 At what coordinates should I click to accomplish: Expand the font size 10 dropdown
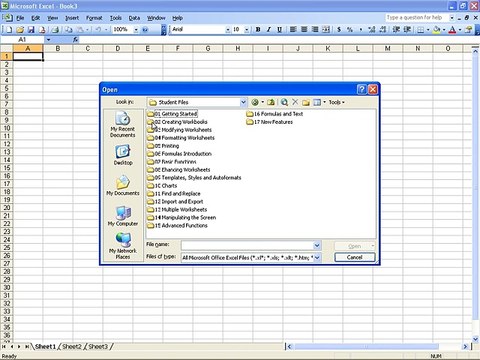click(x=247, y=30)
